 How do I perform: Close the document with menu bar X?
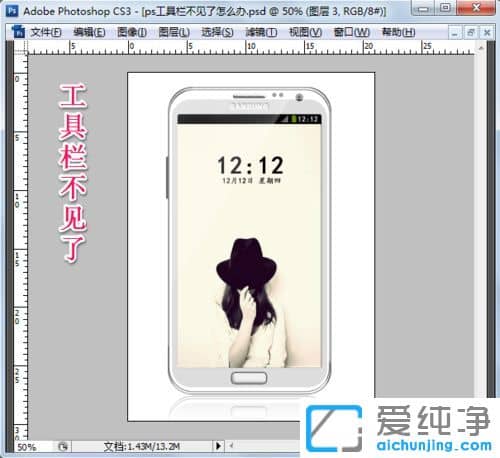point(487,33)
